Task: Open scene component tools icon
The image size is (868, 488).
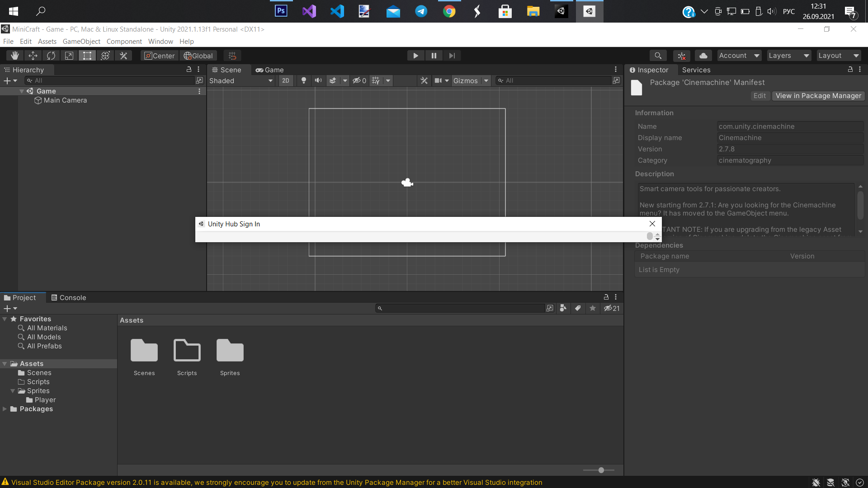Action: click(424, 80)
